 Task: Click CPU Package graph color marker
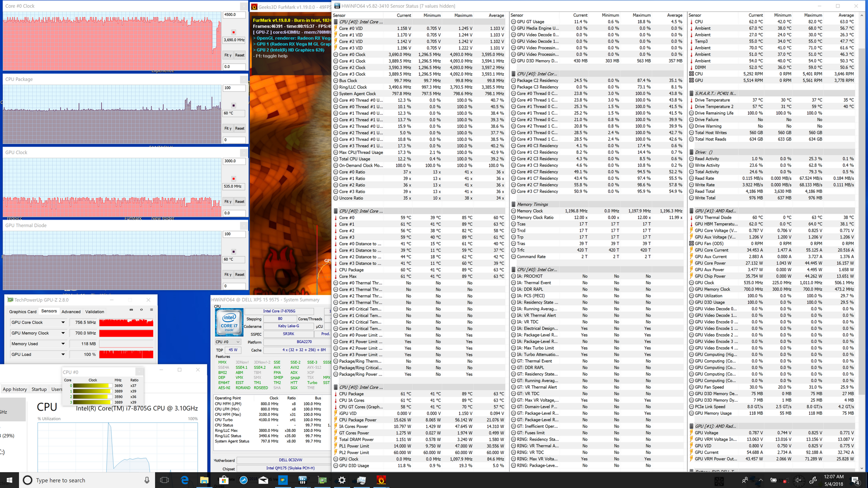(234, 106)
